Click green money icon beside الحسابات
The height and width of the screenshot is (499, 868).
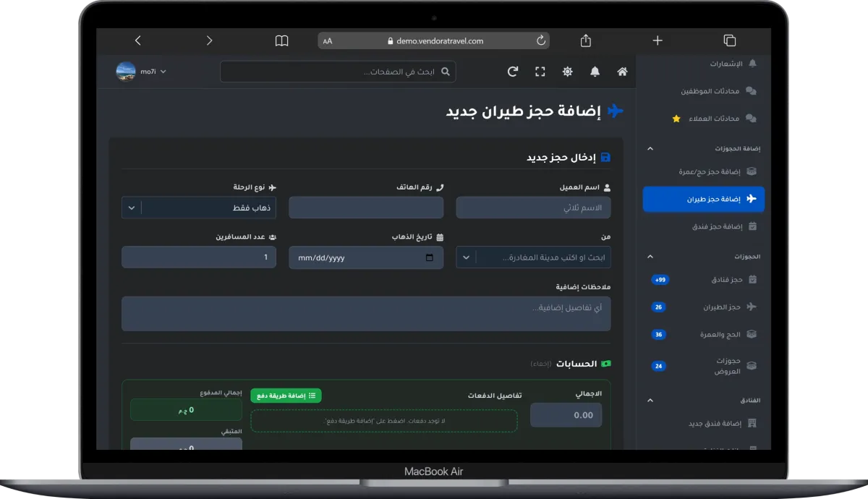pos(606,364)
